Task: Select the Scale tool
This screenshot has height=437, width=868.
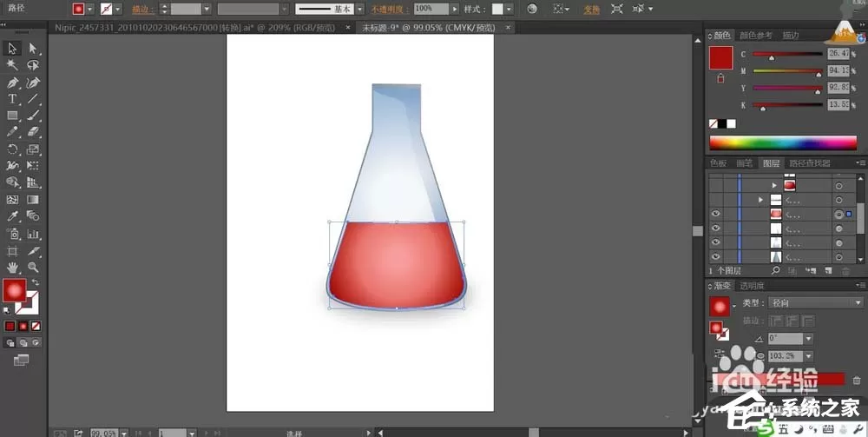Action: [x=33, y=149]
